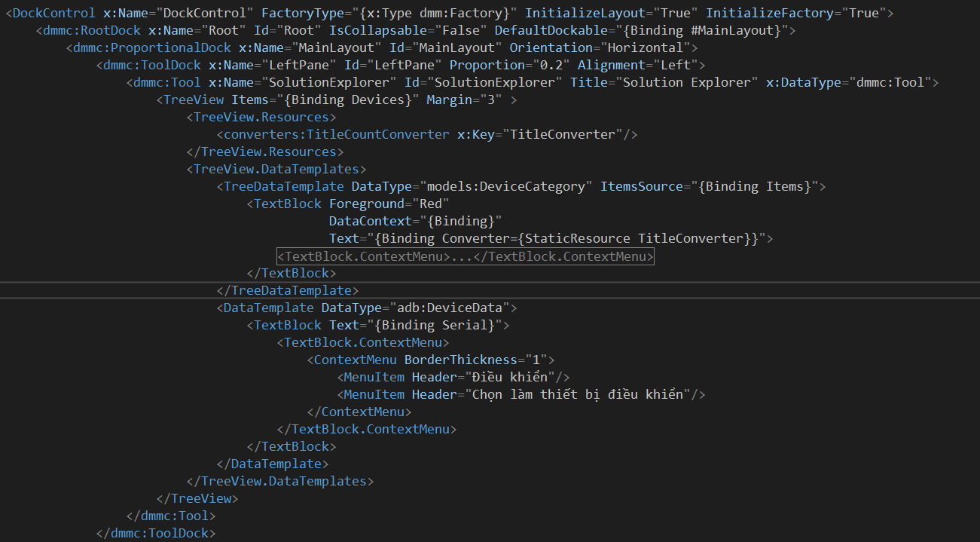Click the opening TreeDataTemplate tag name
980x542 pixels.
(283, 186)
